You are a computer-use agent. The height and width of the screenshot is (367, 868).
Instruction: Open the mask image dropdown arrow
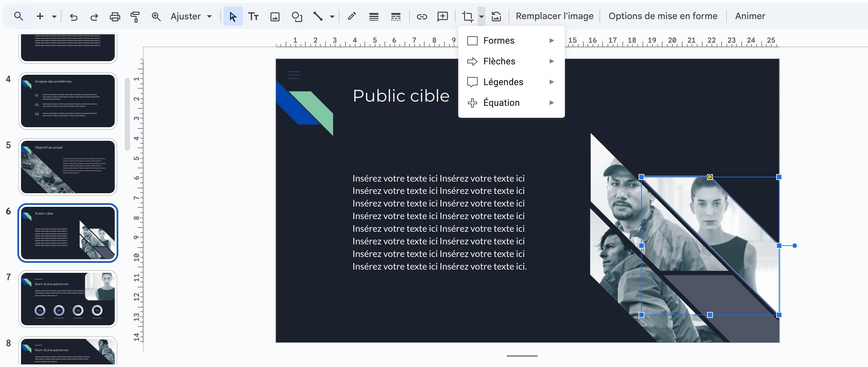coord(481,16)
